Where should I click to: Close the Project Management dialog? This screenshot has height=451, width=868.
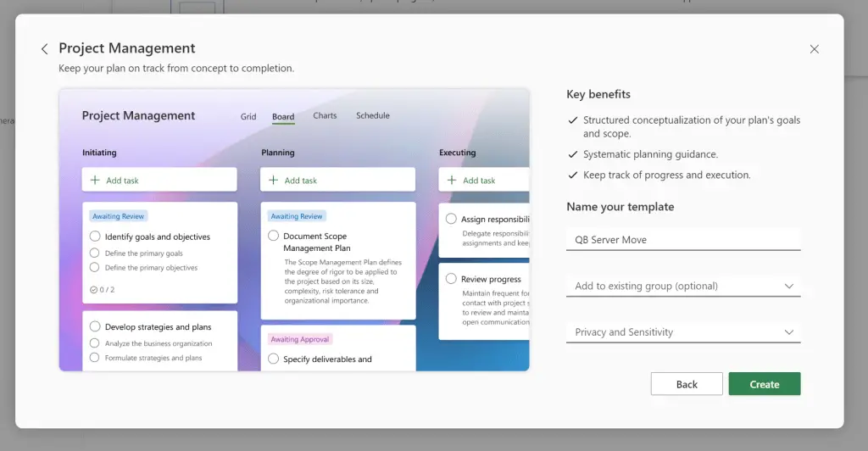tap(814, 49)
